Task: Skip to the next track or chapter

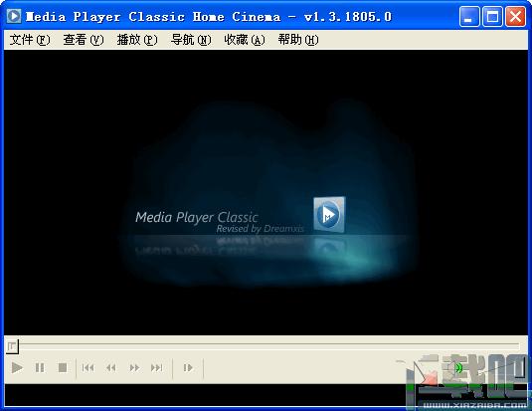Action: [157, 367]
